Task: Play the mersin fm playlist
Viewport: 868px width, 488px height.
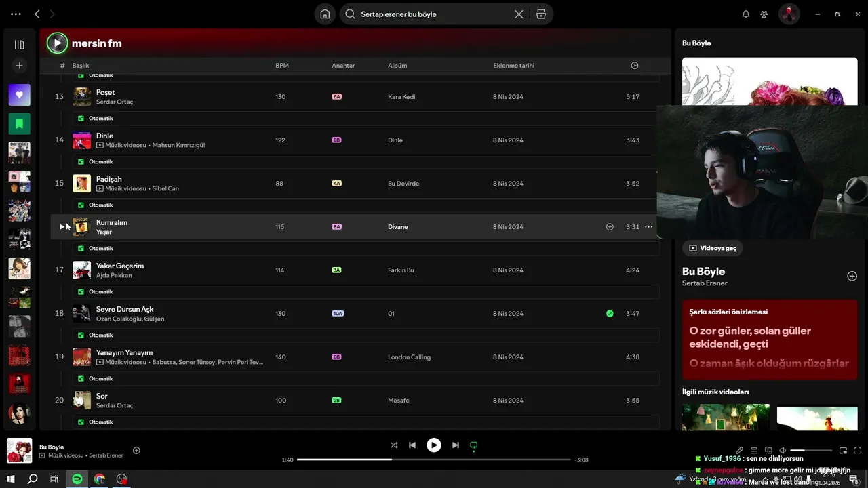Action: coord(57,43)
